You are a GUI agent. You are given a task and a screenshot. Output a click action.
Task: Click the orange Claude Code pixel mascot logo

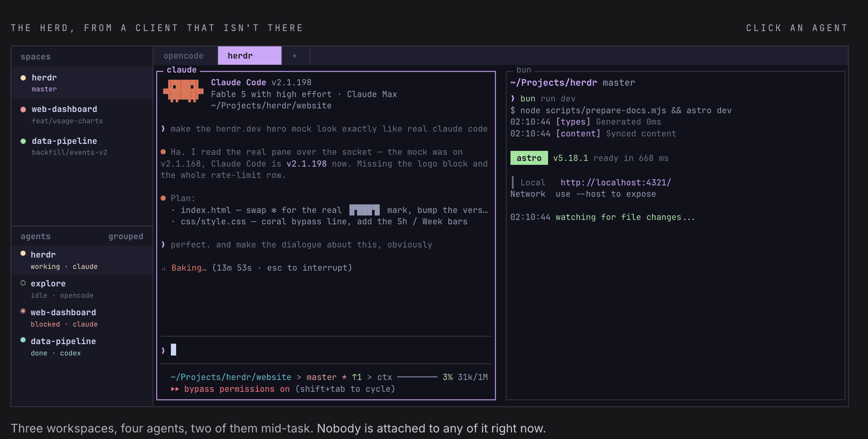(183, 91)
